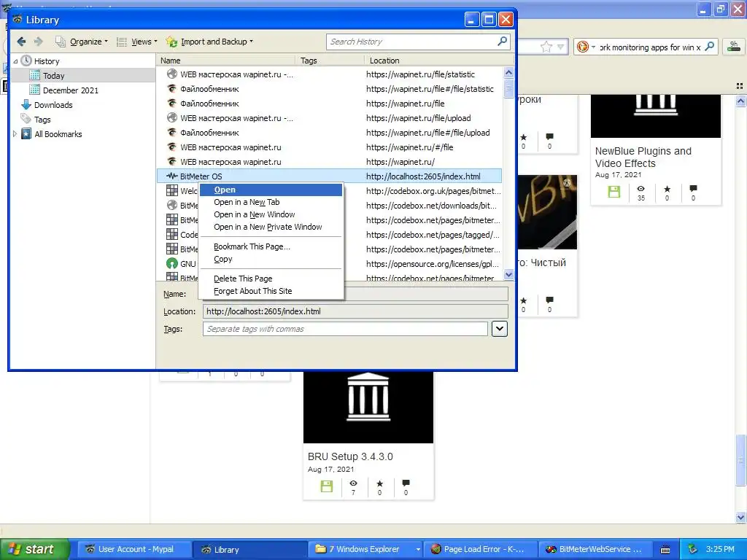Open the Views dropdown menu
Image resolution: width=747 pixels, height=560 pixels.
tap(136, 42)
